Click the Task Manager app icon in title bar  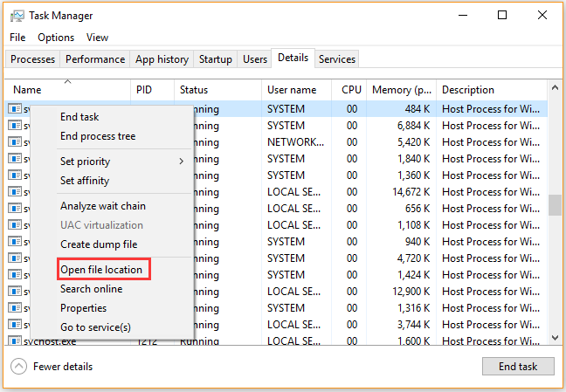[x=17, y=16]
